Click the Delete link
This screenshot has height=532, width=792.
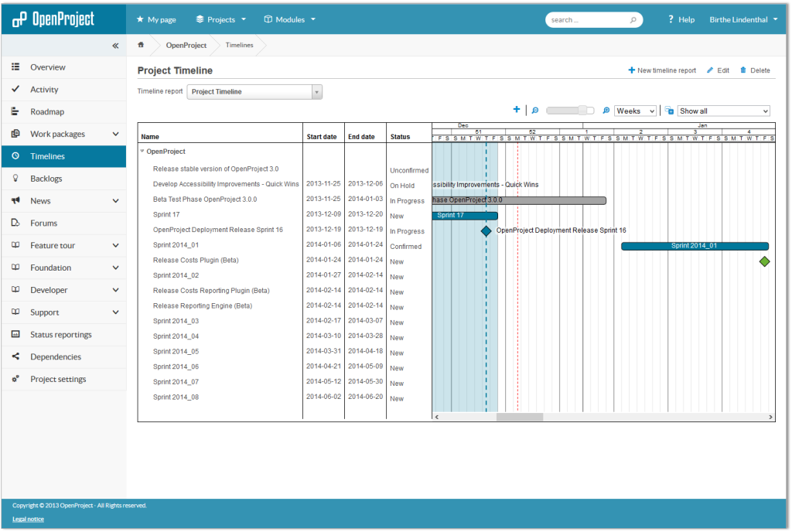[x=755, y=70]
